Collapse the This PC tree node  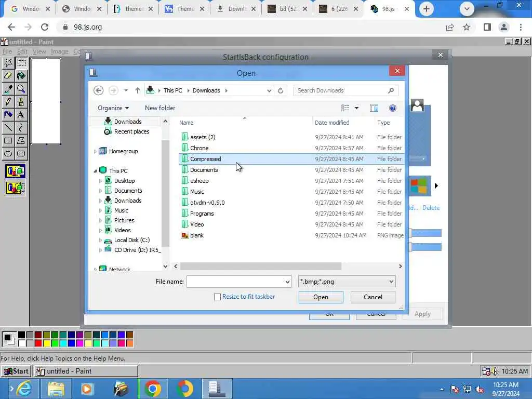pos(96,171)
